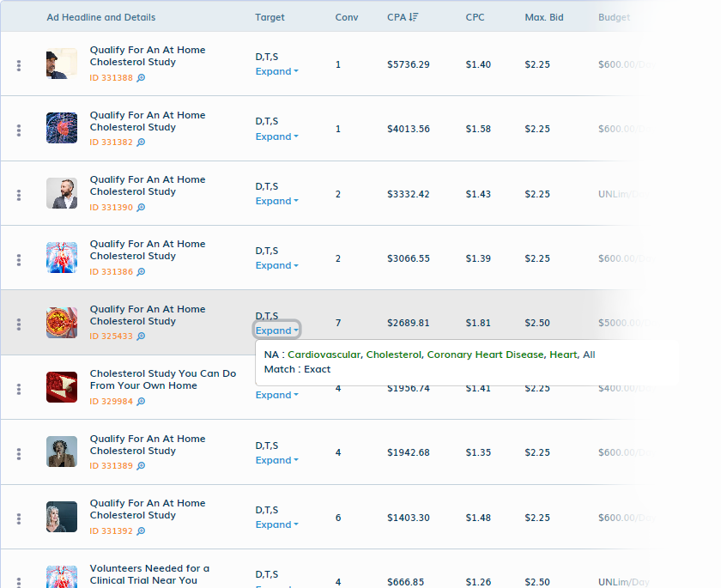The width and height of the screenshot is (721, 588).
Task: Sort by the Conv column header
Action: click(x=346, y=17)
